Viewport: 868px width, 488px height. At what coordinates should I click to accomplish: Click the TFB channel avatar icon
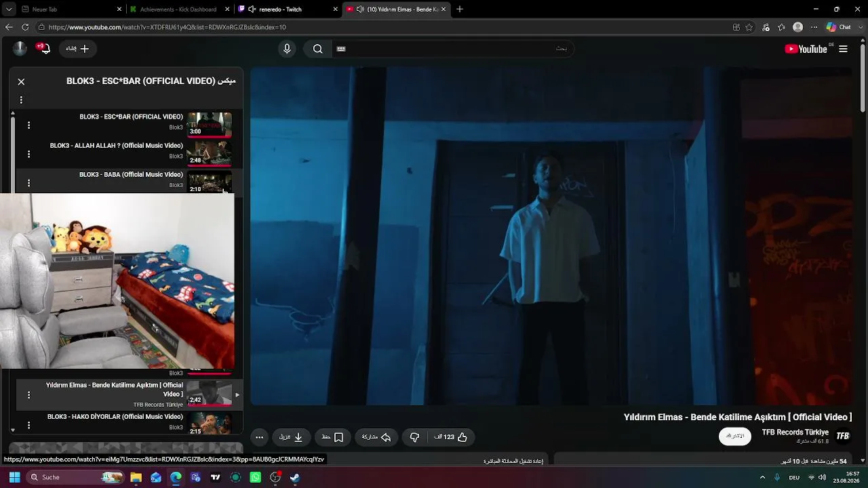coord(843,436)
